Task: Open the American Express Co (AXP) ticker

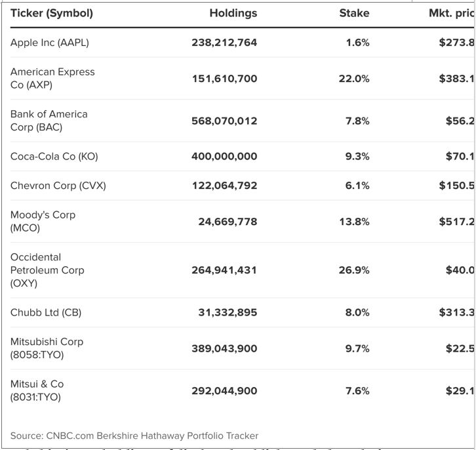Action: (x=52, y=78)
